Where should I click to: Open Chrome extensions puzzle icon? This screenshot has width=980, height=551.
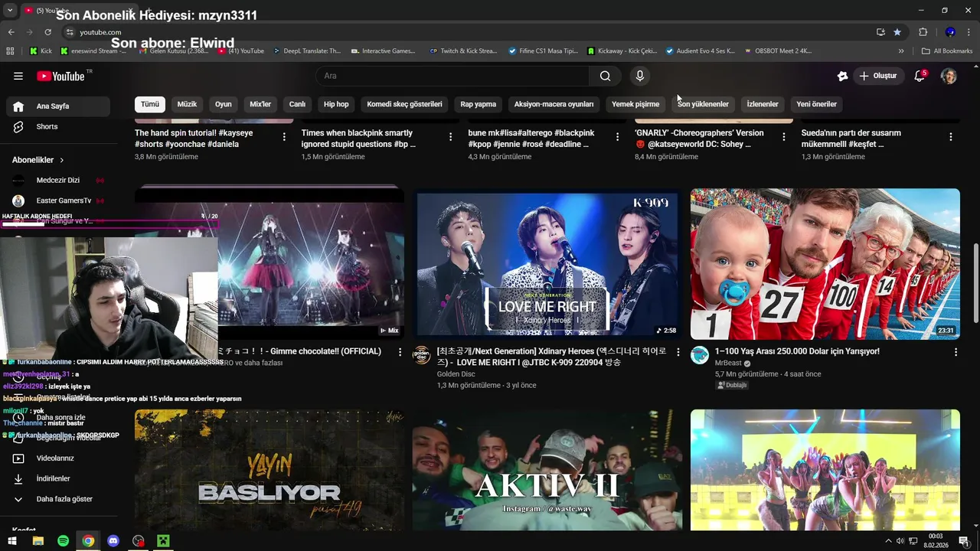[x=923, y=32]
